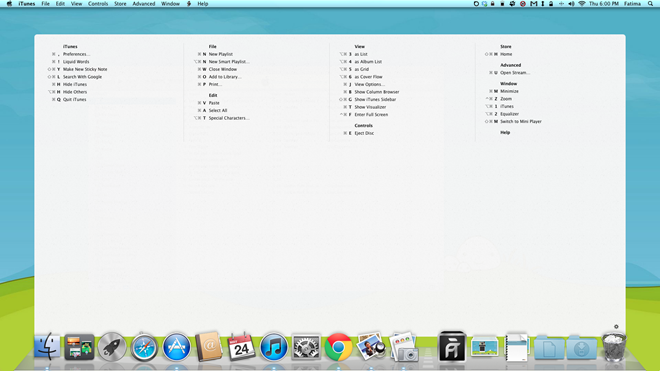Open the Controls menu in the menu bar
This screenshot has width=660, height=371.
click(98, 4)
